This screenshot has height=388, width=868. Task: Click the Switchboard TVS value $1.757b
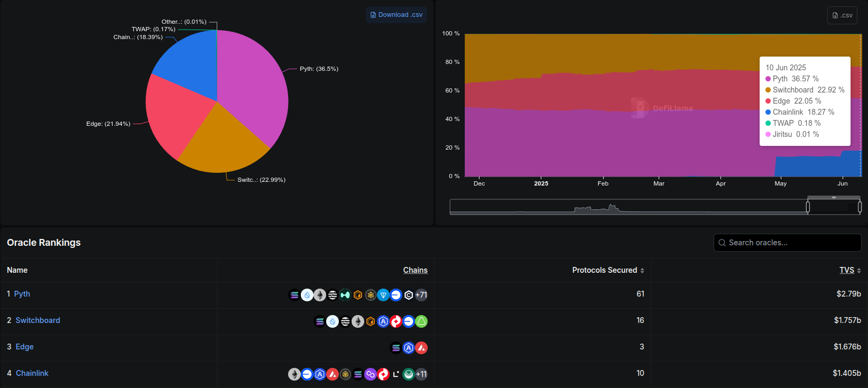(847, 320)
